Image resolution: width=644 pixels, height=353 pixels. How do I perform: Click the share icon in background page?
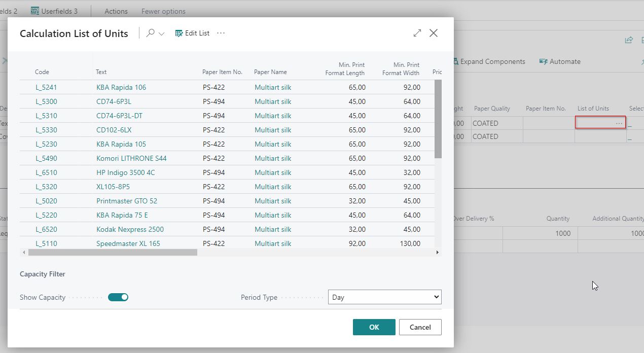tap(629, 40)
